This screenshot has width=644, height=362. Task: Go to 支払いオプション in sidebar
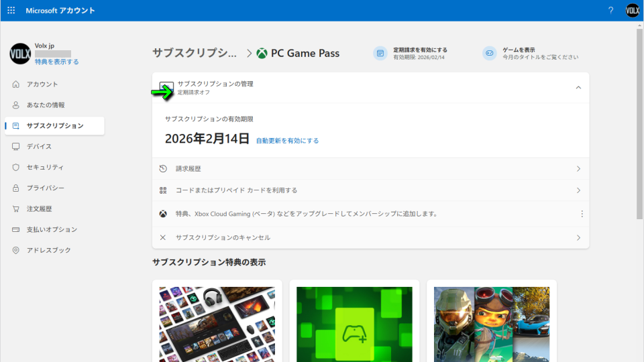click(x=52, y=230)
